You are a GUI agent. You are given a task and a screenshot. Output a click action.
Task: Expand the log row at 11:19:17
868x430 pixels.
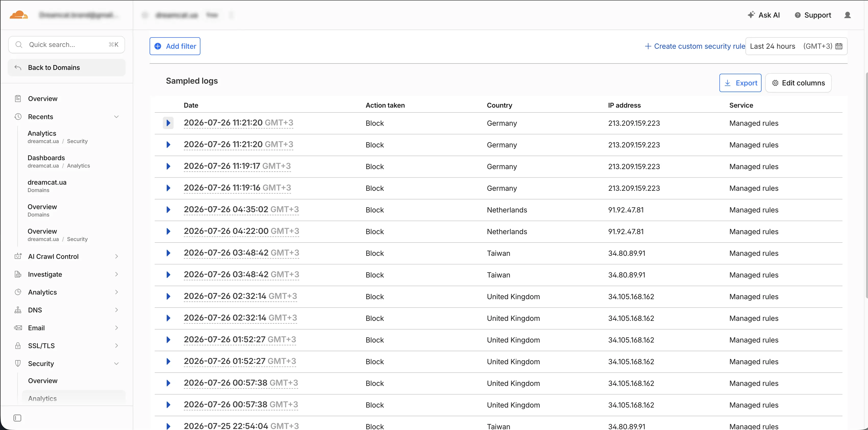click(168, 166)
